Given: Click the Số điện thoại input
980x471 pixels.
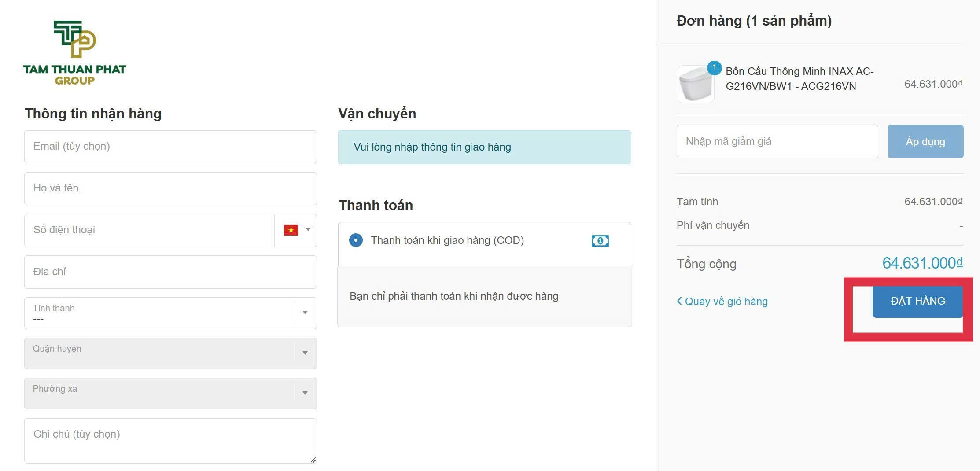Looking at the screenshot, I should (150, 230).
